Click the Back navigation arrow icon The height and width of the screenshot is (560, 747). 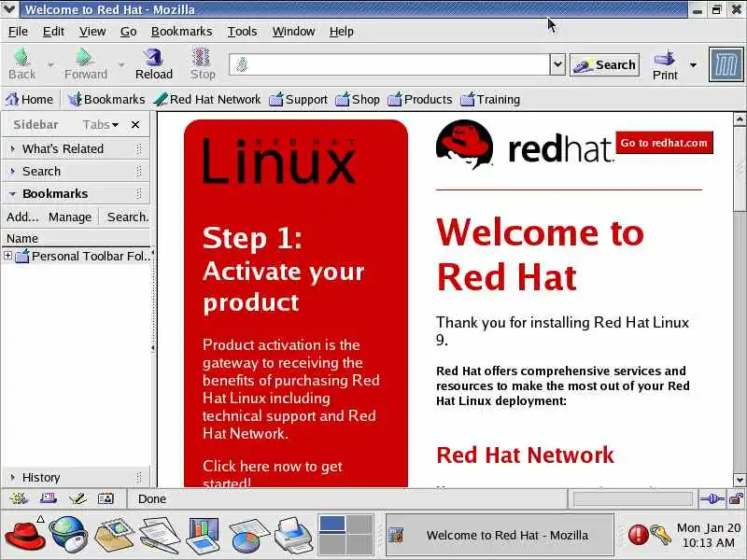pyautogui.click(x=21, y=57)
